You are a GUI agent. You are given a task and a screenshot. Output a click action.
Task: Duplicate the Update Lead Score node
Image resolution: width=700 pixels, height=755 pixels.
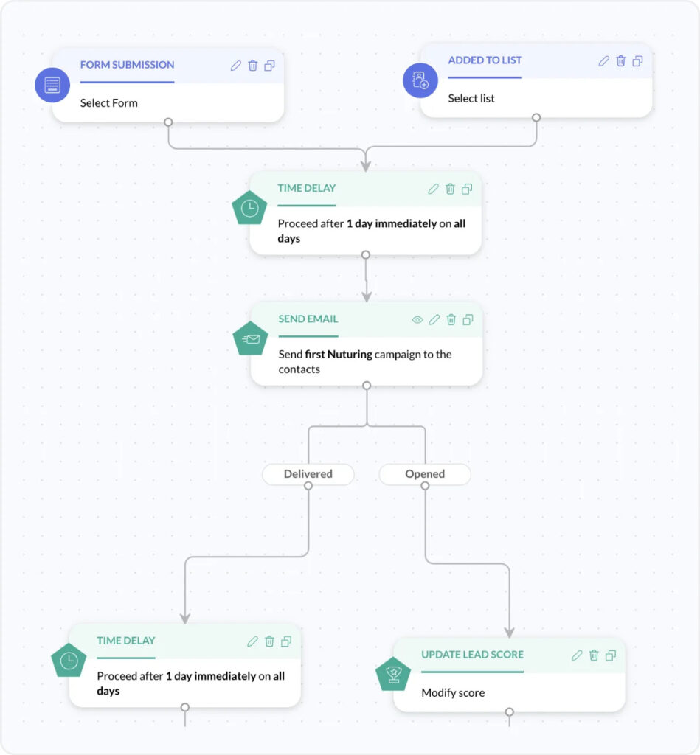[x=610, y=655]
